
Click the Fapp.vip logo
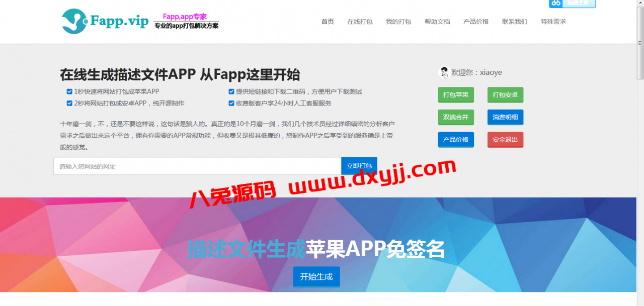(x=105, y=21)
